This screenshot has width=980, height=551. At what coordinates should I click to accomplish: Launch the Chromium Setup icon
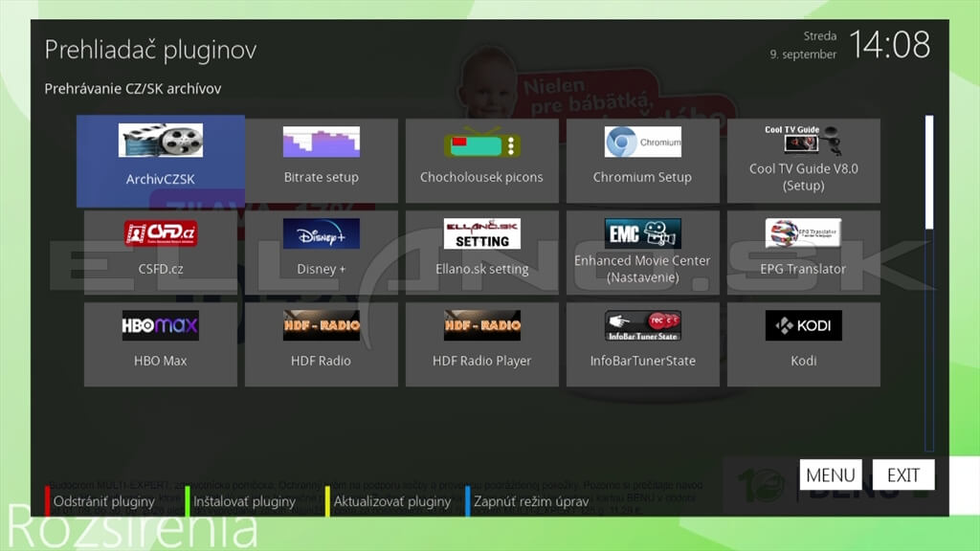642,142
